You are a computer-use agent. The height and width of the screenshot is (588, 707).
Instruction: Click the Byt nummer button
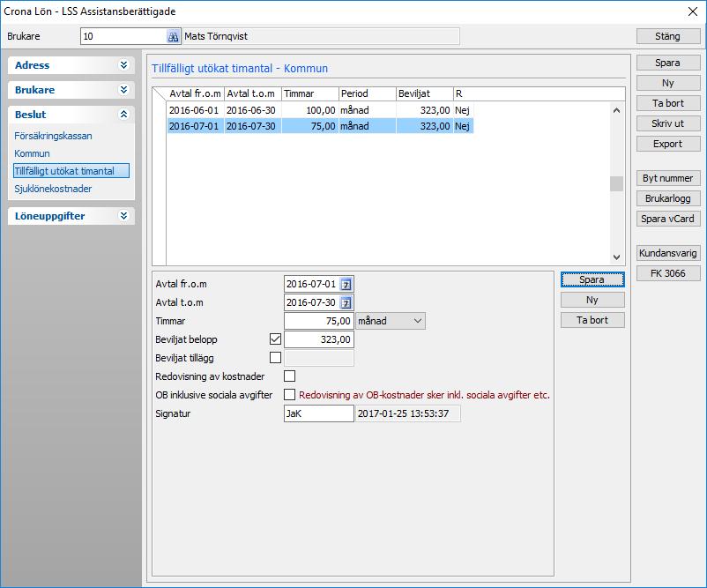[668, 178]
